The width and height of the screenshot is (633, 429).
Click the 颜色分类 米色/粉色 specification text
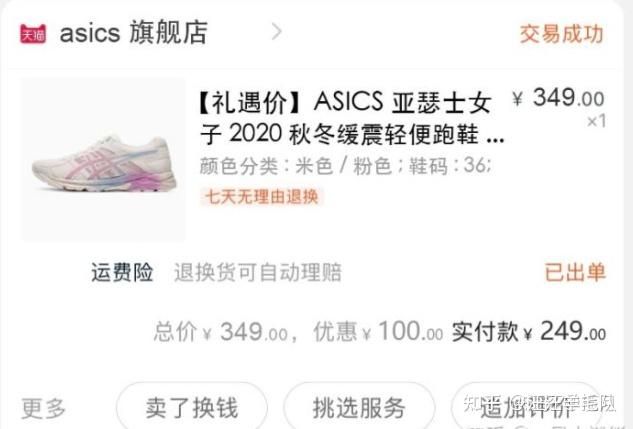346,165
